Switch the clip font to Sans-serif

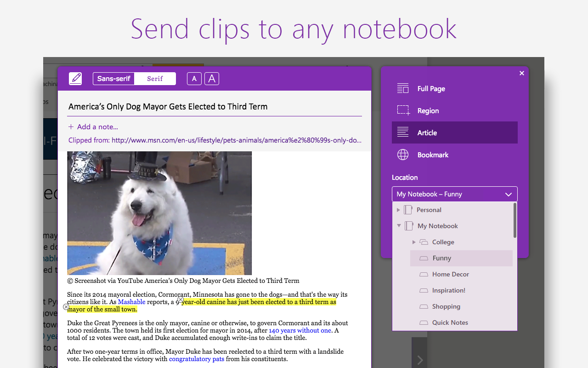click(114, 78)
